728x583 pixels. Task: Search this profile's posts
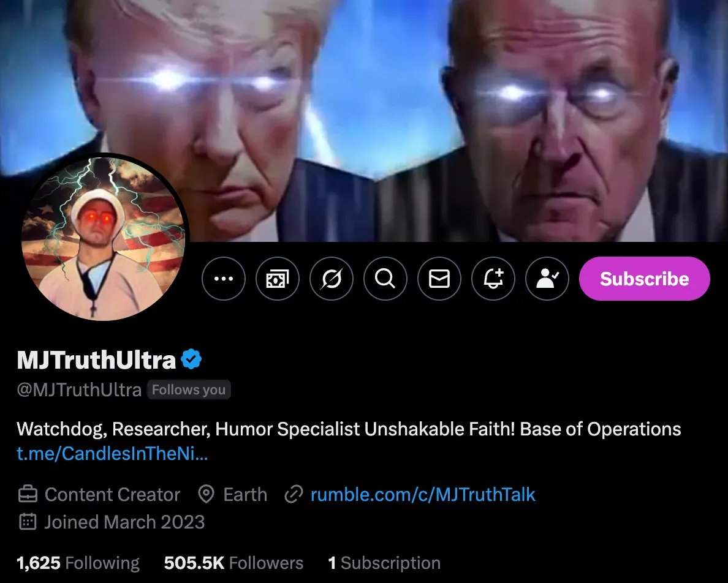(385, 278)
